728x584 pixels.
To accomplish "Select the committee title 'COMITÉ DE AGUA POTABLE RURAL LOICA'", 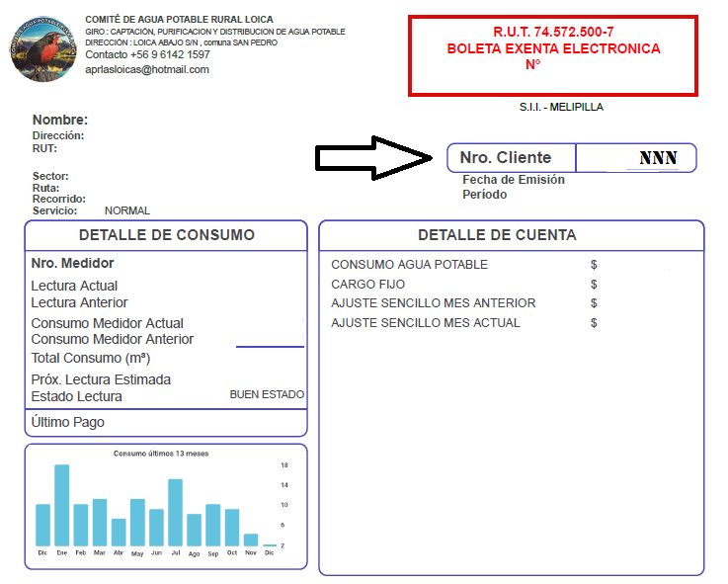I will (x=179, y=20).
